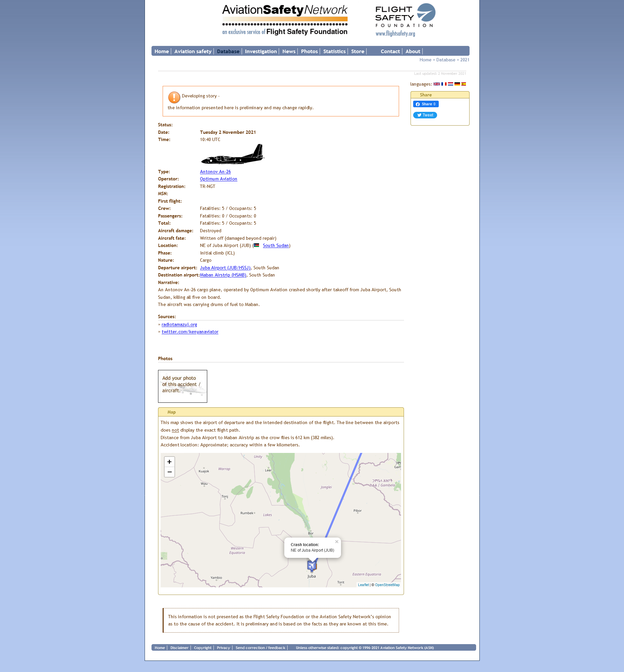The height and width of the screenshot is (672, 624).
Task: Open the twitter.com/kenyanaviator source link
Action: [190, 332]
